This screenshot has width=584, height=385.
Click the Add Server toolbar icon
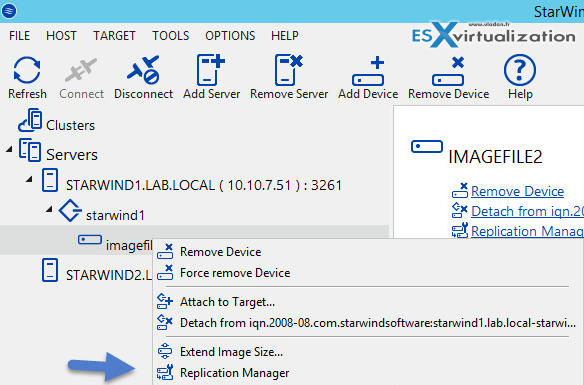point(211,70)
